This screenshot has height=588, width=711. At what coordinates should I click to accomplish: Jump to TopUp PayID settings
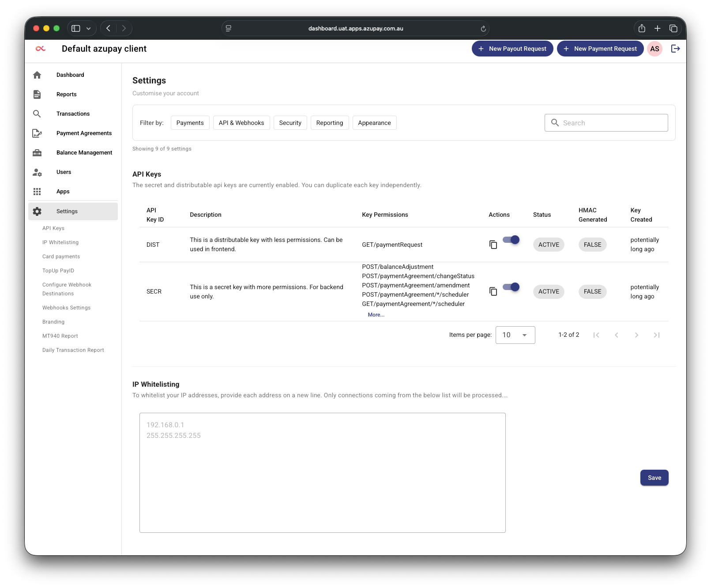58,271
